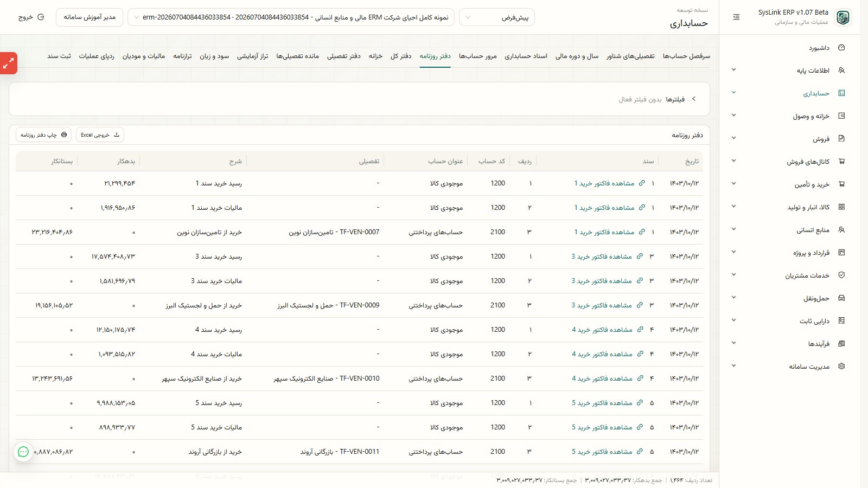The width and height of the screenshot is (868, 488).
Task: Click link icon in row خرید از بازرگانی آروند
Action: tap(640, 452)
